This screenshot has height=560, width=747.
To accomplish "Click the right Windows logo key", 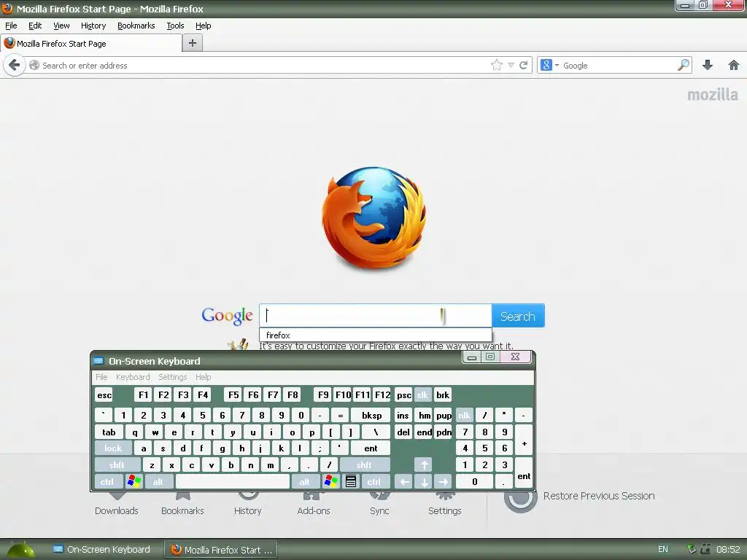I will (x=330, y=481).
